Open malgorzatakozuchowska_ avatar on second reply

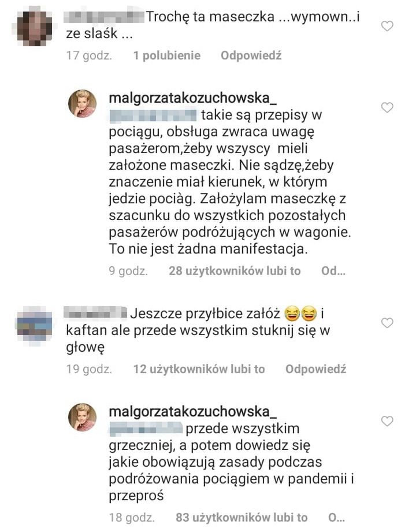pyautogui.click(x=83, y=417)
